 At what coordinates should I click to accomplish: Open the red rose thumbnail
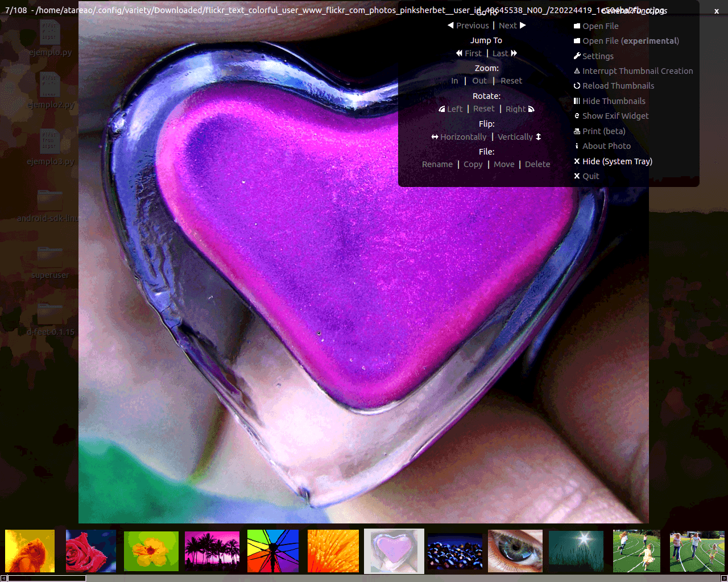click(x=91, y=551)
